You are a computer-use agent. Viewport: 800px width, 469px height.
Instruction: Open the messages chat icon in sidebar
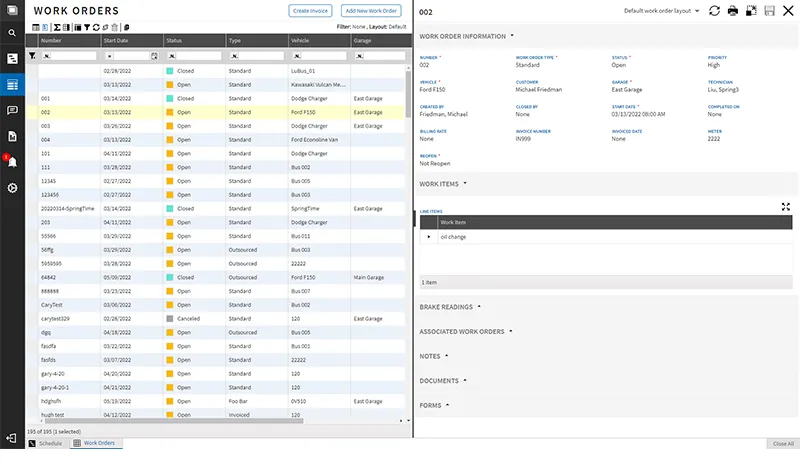click(12, 110)
